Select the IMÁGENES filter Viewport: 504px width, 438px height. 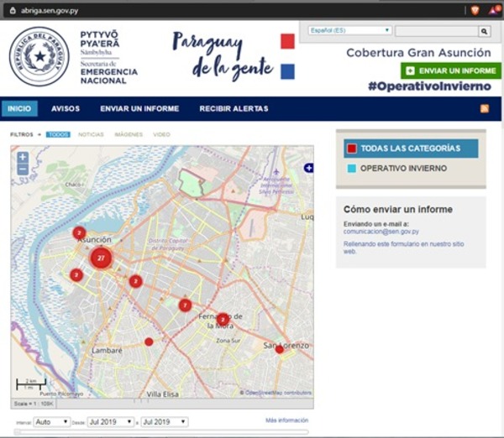pos(129,134)
